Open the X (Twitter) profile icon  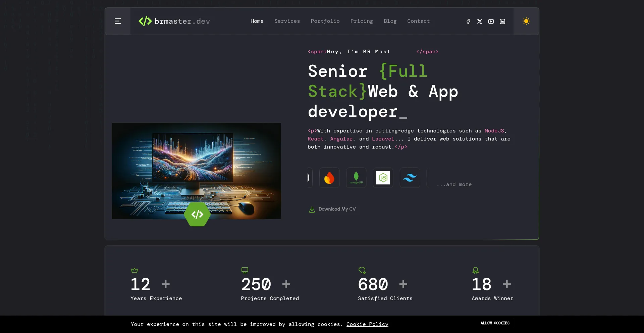[480, 21]
